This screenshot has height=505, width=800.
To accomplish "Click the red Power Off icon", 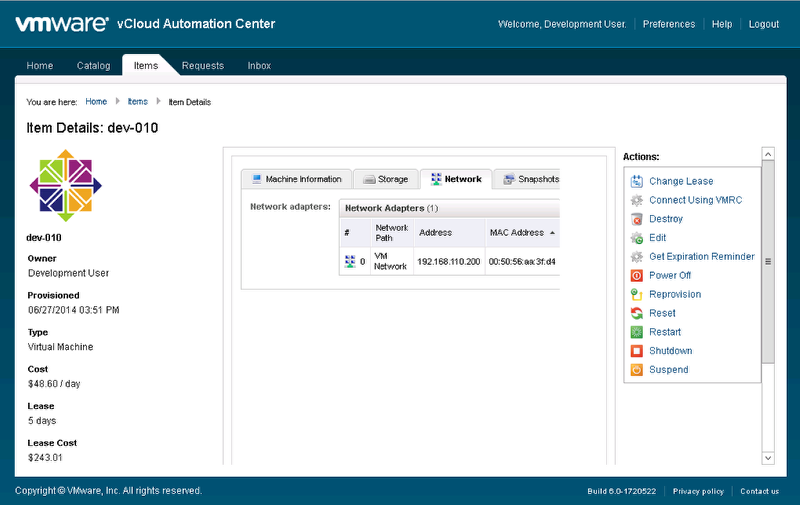I will click(636, 275).
